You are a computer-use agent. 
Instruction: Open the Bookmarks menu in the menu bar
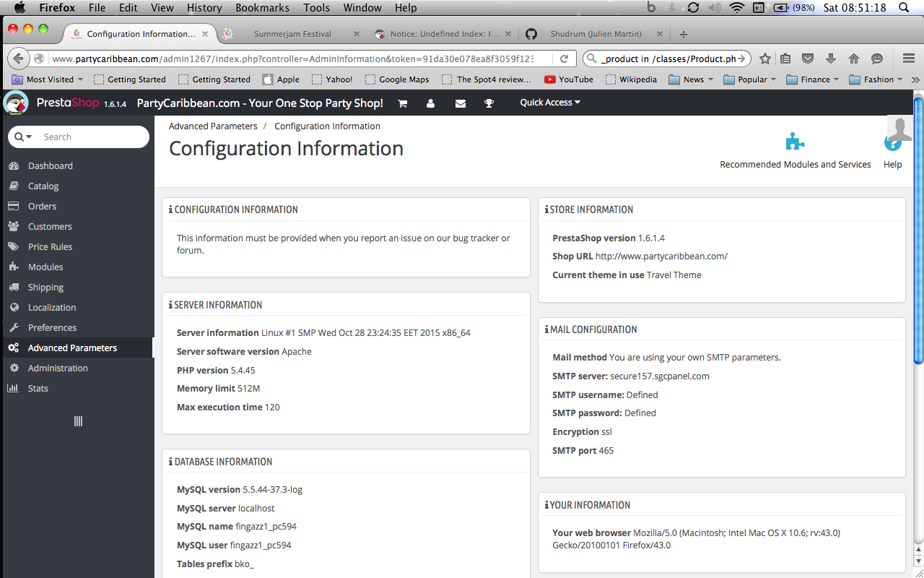pos(262,8)
